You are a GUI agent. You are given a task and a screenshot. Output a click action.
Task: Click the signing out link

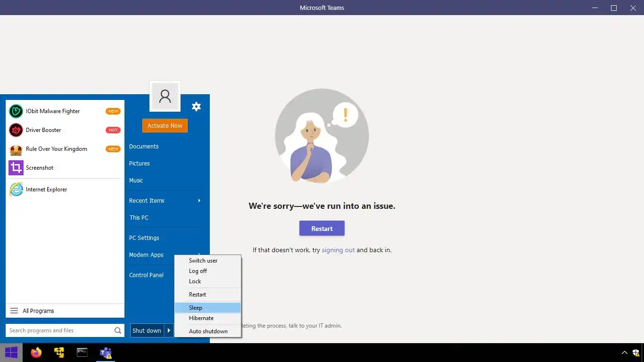(338, 250)
